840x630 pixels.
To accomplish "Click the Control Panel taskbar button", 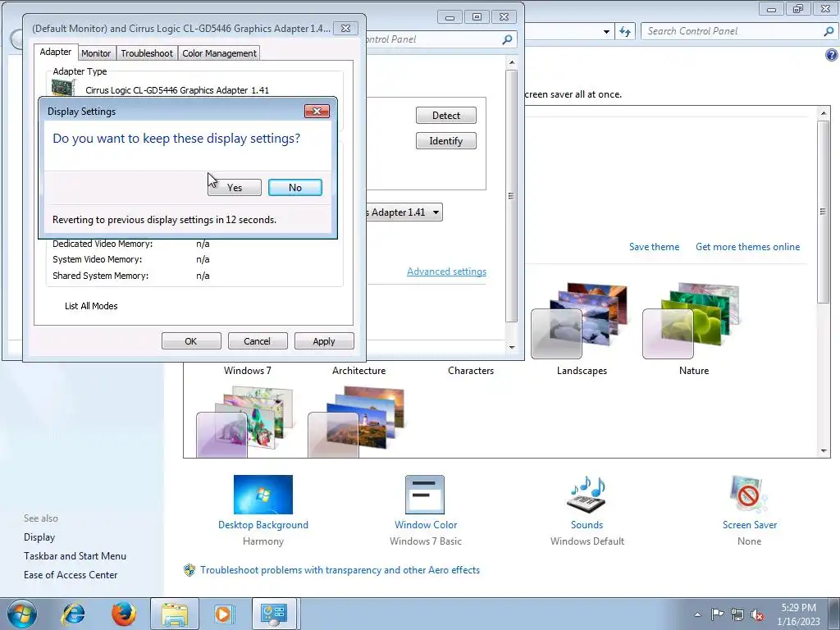I will click(x=274, y=614).
